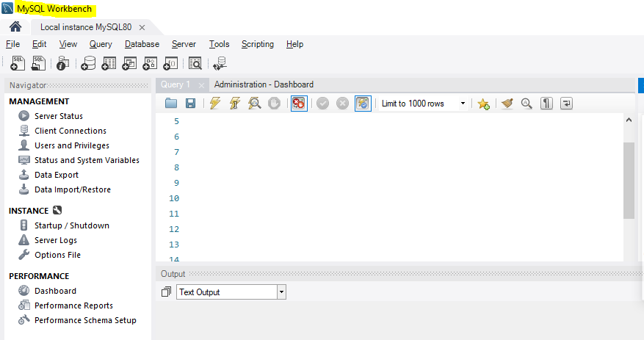Image resolution: width=644 pixels, height=340 pixels.
Task: Execute the query with lightning bolt
Action: click(x=215, y=103)
